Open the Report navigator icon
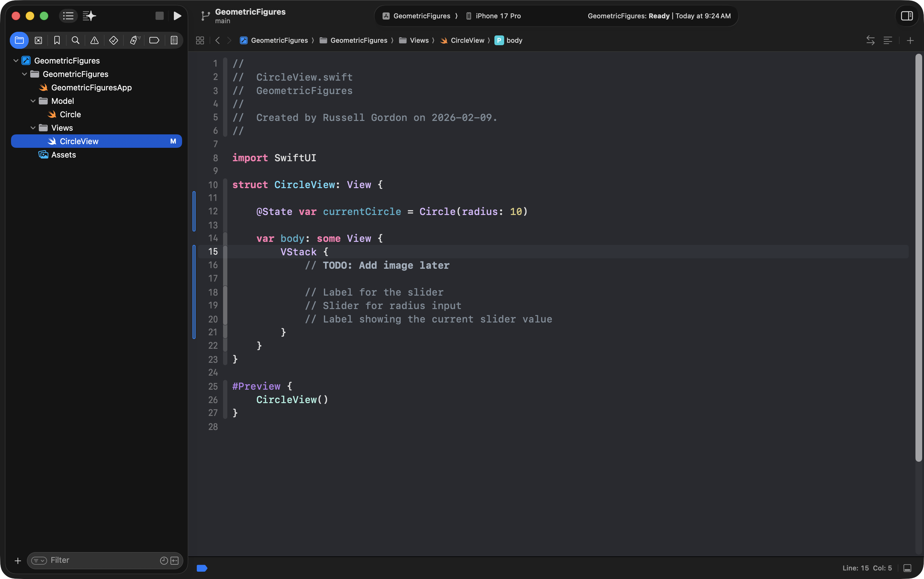This screenshot has height=579, width=924. tap(174, 40)
